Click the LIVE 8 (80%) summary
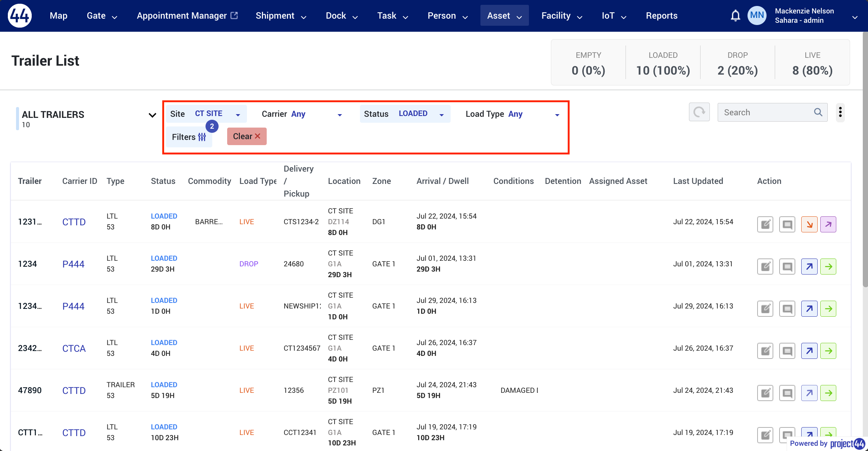The height and width of the screenshot is (451, 868). point(812,63)
